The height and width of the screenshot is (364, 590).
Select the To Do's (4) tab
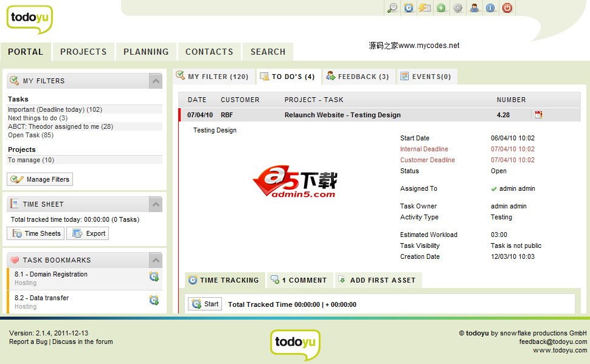click(288, 77)
